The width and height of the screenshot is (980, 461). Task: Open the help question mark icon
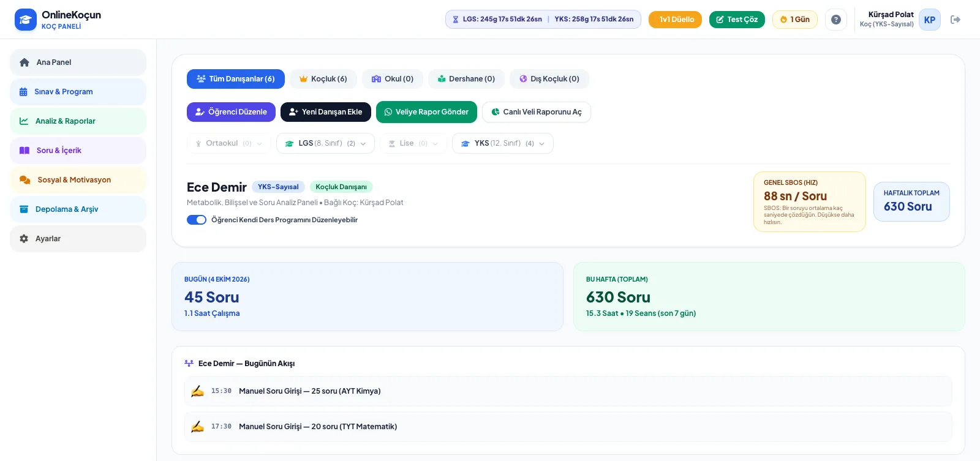835,20
